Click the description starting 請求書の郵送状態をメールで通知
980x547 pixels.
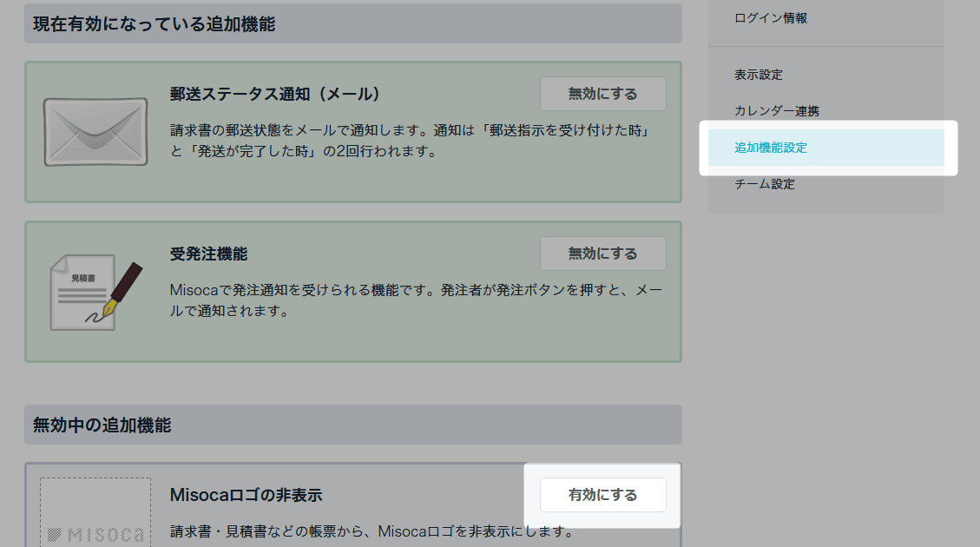click(411, 141)
